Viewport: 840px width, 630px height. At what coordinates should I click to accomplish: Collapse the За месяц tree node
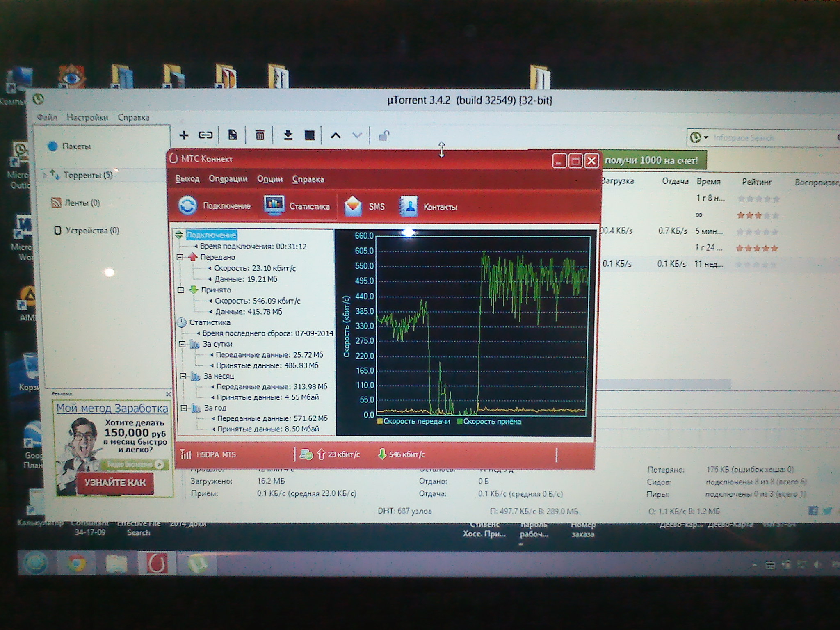point(183,376)
